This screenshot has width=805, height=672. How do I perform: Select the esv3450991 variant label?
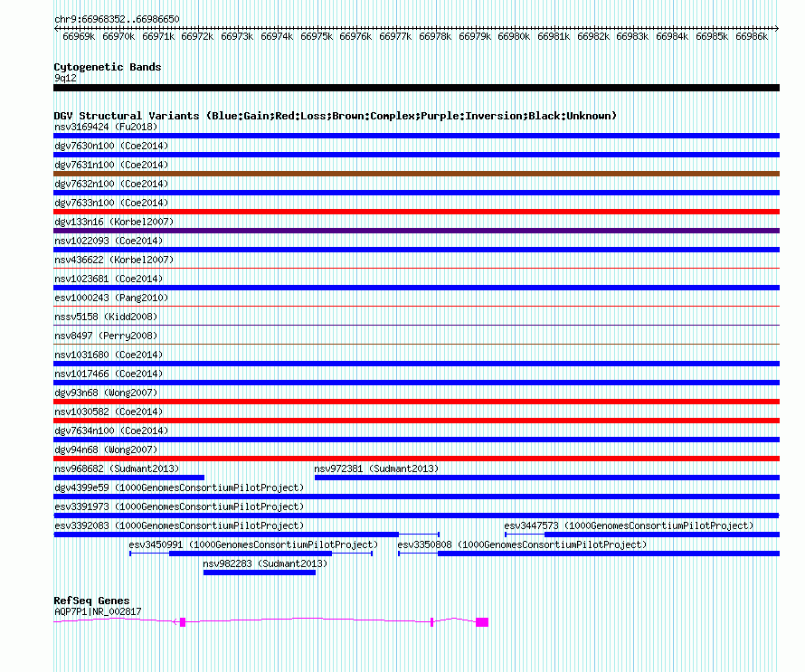(252, 544)
